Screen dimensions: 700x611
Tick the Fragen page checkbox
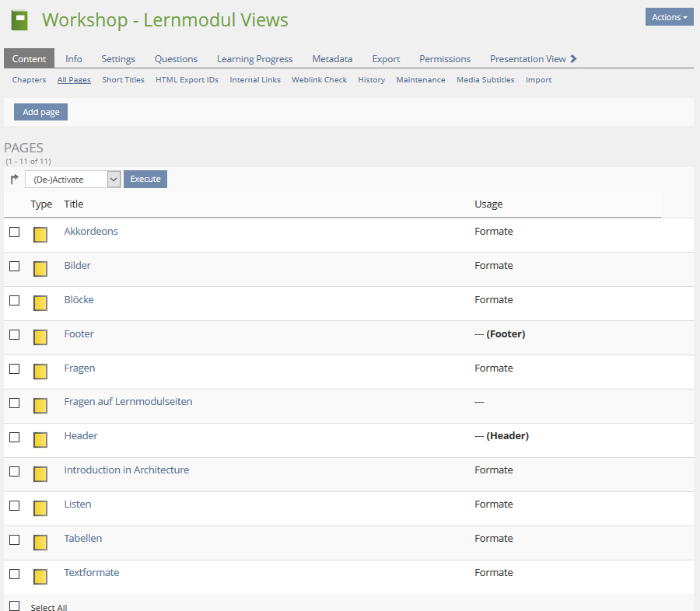pos(14,368)
